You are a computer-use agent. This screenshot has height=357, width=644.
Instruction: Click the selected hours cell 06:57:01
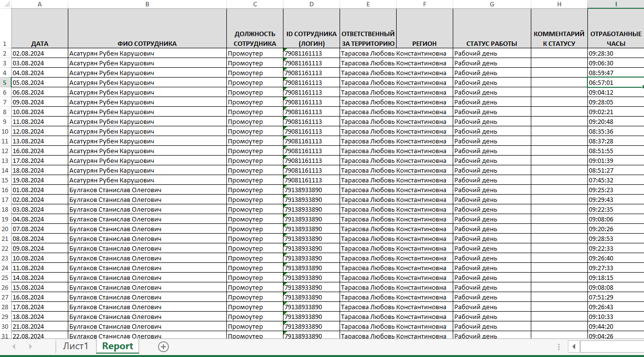tap(616, 82)
